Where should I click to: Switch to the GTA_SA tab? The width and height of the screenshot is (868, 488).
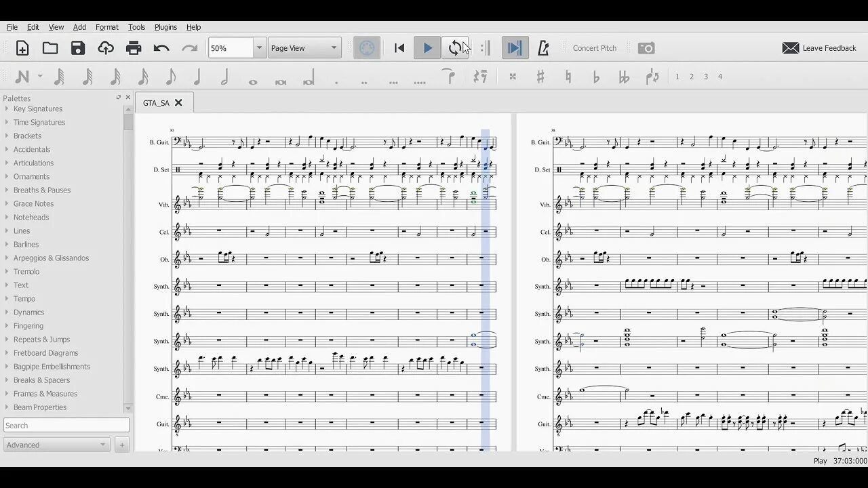pos(157,102)
